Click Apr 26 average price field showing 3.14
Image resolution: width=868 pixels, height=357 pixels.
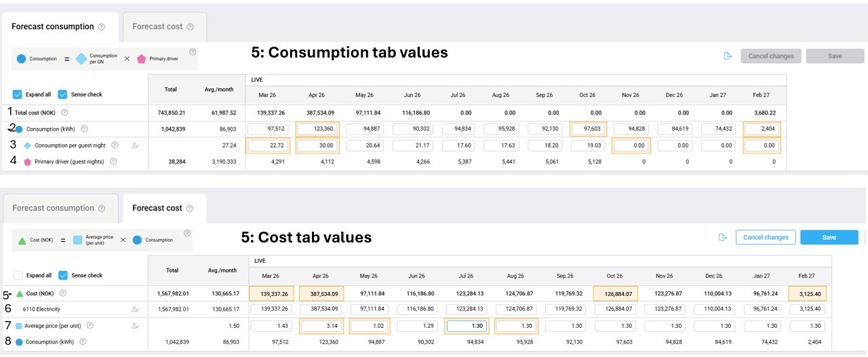[321, 326]
